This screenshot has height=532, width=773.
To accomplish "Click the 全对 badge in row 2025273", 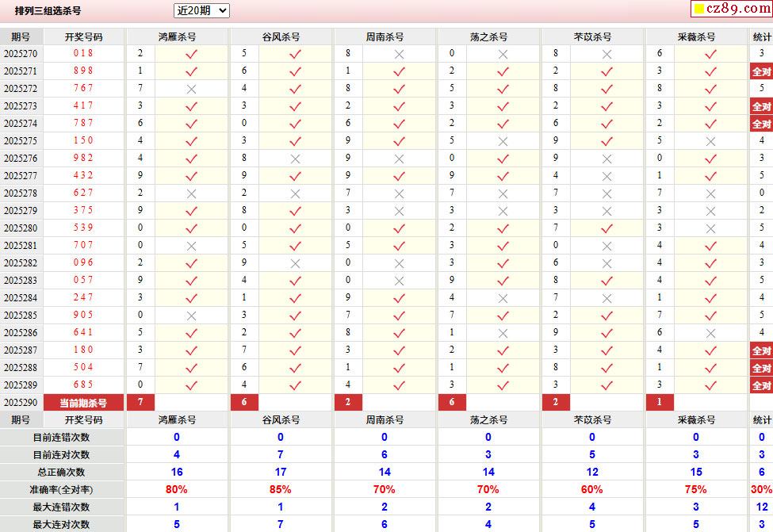I will [x=761, y=106].
